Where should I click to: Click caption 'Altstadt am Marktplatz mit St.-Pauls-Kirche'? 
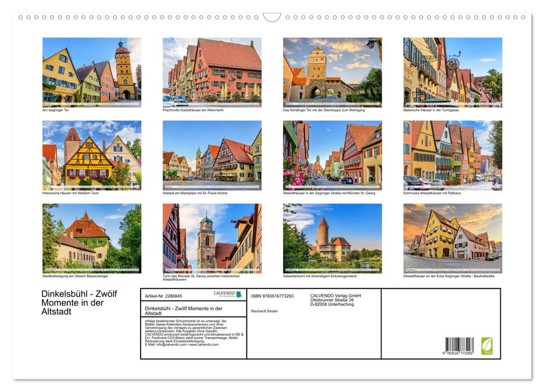[195, 193]
